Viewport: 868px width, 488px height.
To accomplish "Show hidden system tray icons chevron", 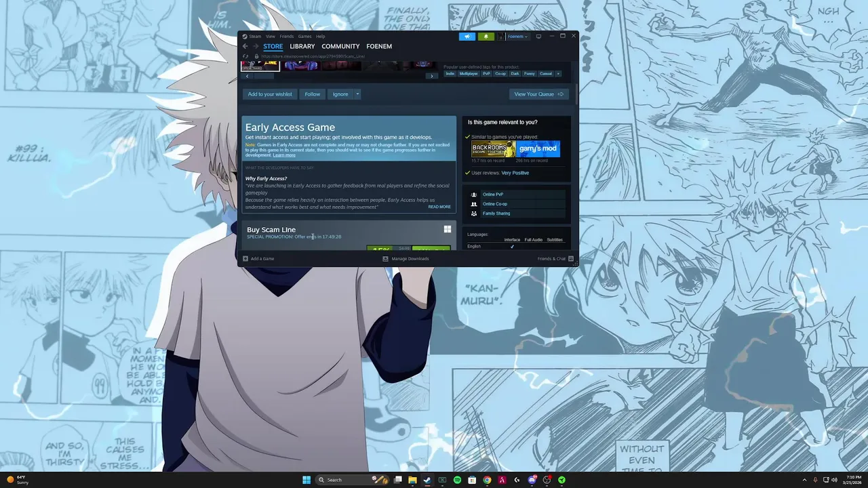I will pos(804,480).
